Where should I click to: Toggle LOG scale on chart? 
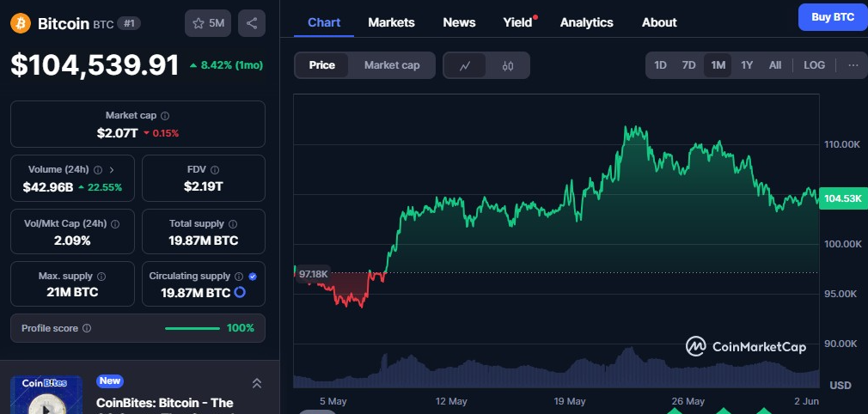(x=815, y=65)
